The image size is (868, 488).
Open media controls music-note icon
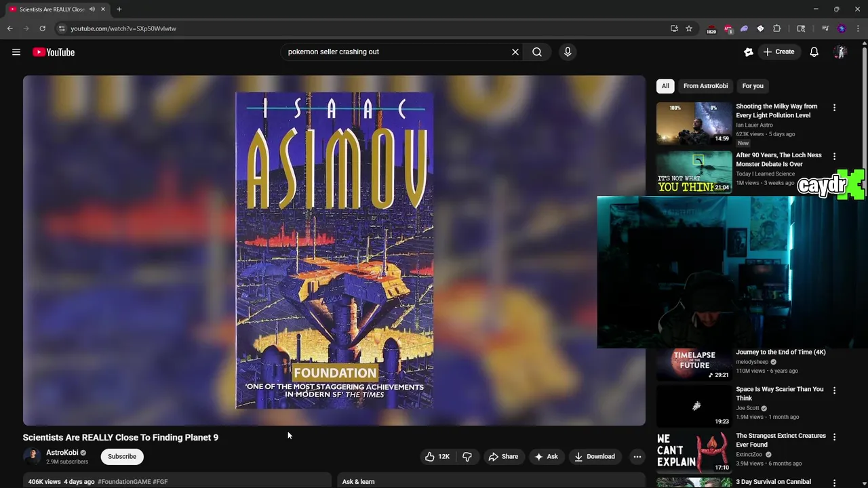tap(825, 28)
